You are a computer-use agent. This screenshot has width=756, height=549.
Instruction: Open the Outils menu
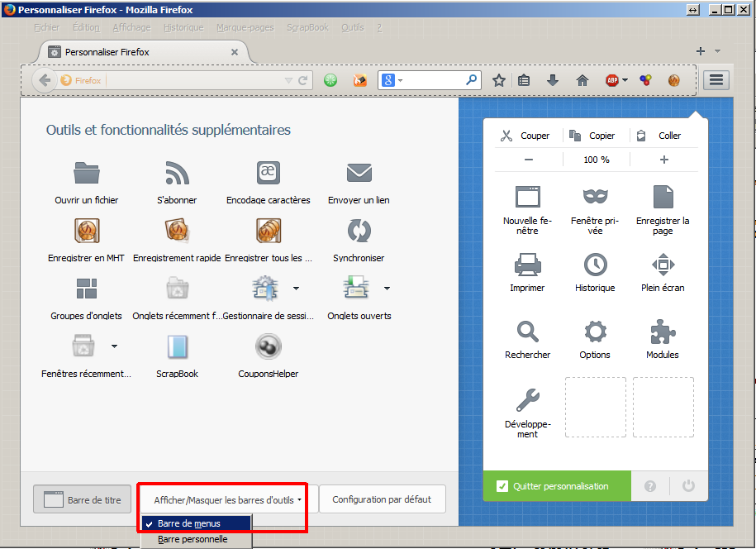coord(353,27)
